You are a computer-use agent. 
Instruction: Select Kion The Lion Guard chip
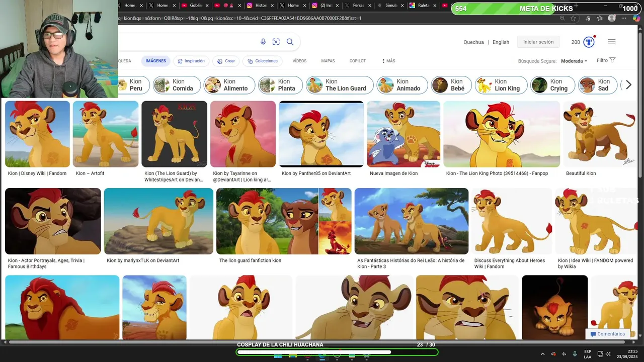click(340, 85)
